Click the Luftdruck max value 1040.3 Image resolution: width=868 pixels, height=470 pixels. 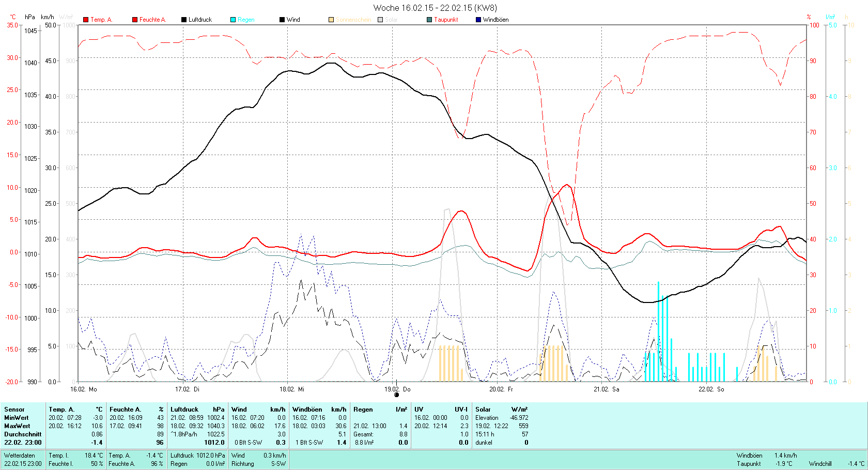pyautogui.click(x=216, y=426)
